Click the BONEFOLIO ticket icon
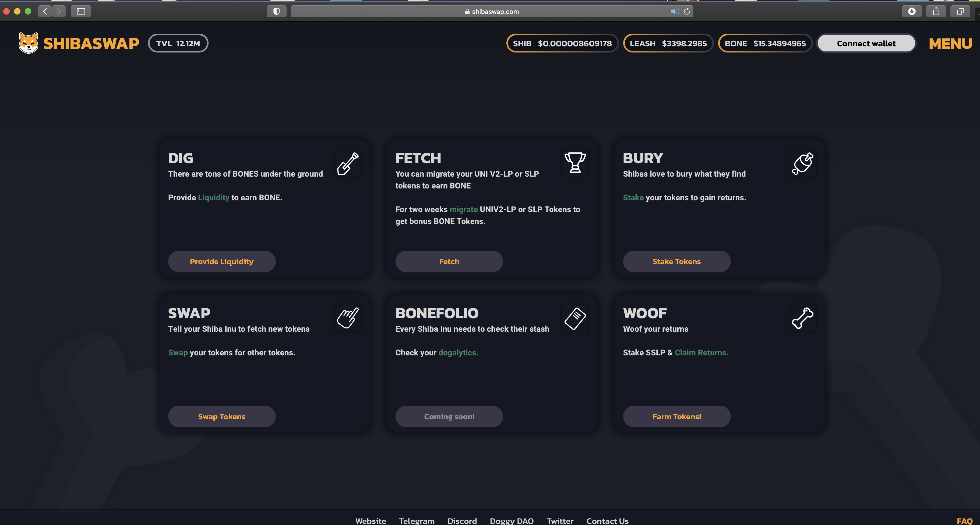 [575, 318]
